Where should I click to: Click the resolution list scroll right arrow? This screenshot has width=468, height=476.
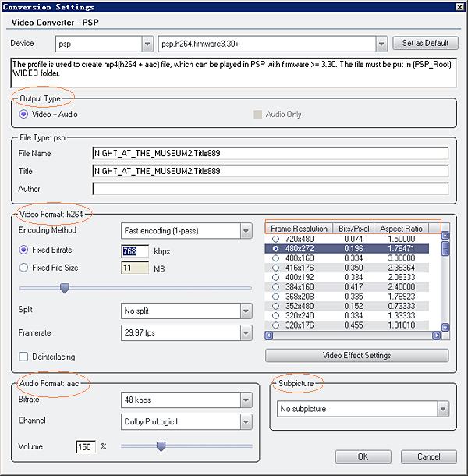coord(436,336)
